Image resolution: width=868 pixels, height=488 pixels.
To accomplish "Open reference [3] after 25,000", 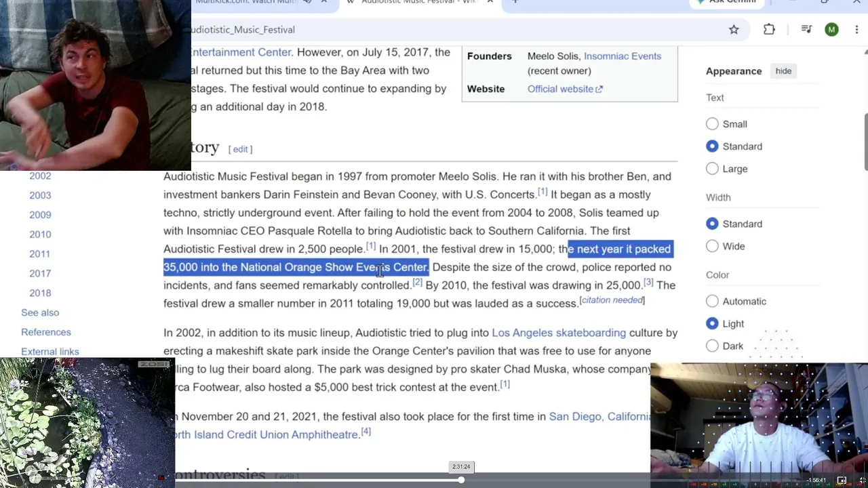I will point(648,282).
